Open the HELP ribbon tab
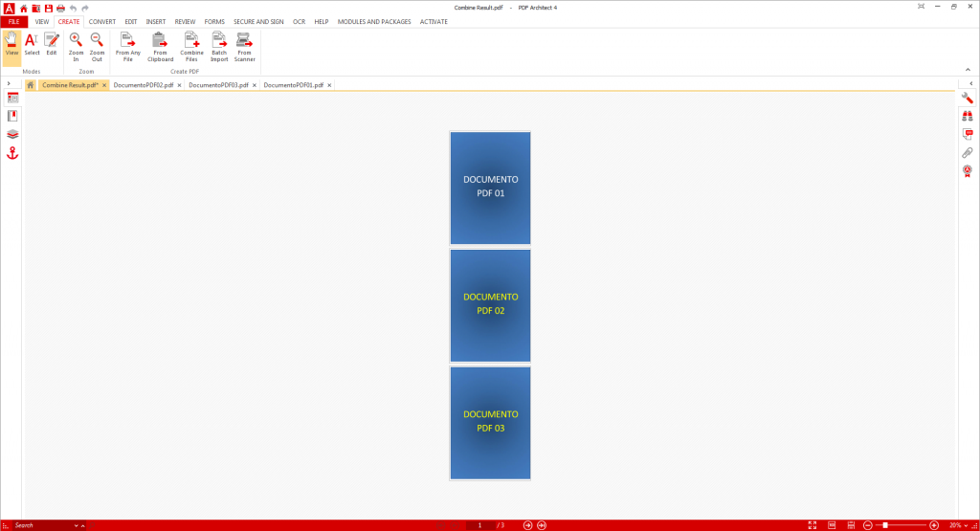 tap(322, 22)
